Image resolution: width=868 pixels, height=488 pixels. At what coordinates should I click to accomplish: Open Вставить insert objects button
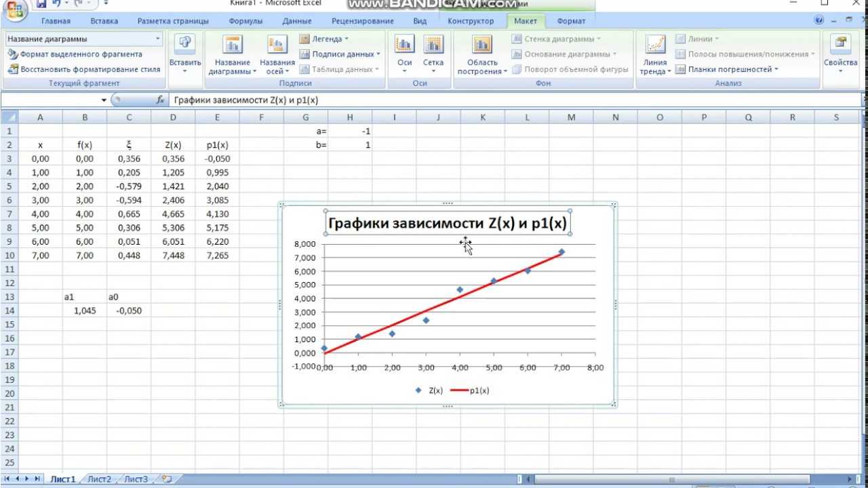pos(185,55)
